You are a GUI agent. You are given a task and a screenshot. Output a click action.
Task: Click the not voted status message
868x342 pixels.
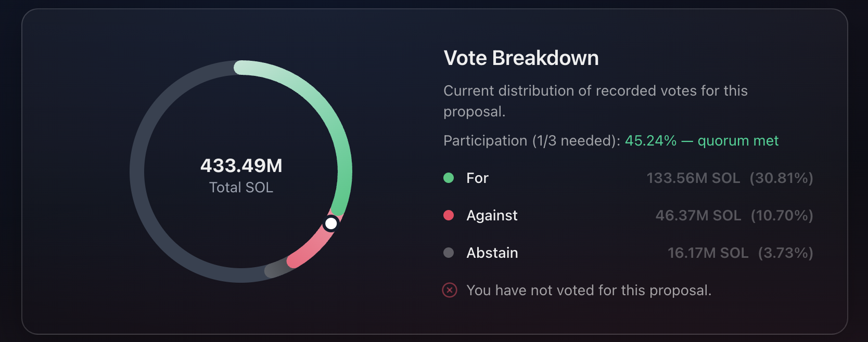click(589, 291)
